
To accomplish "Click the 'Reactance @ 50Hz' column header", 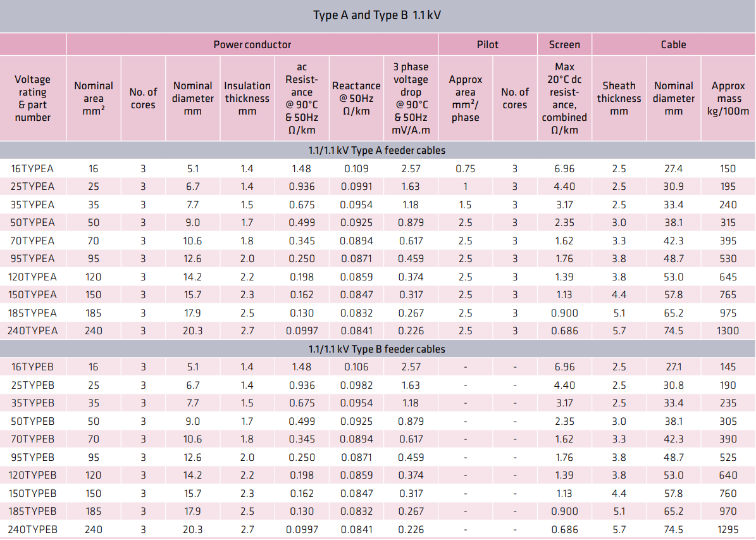I will coord(356,99).
